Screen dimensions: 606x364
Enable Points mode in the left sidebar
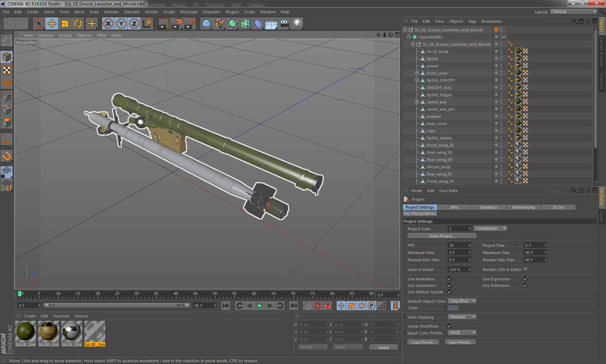pos(7,97)
